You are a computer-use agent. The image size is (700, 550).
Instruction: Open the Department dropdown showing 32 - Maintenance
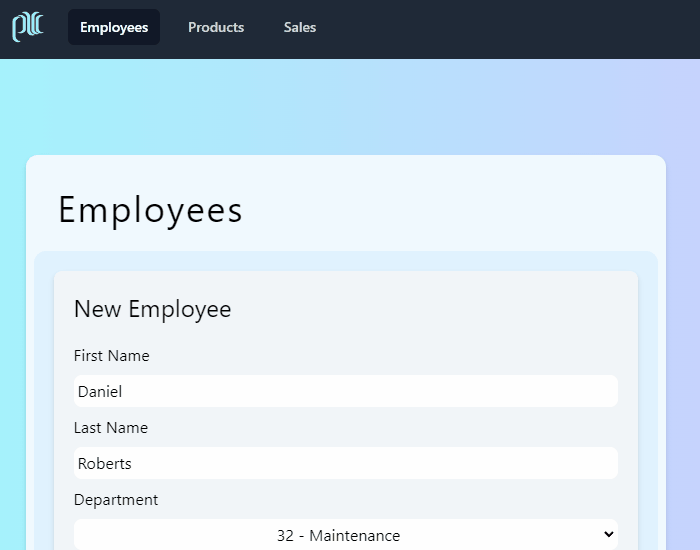[x=346, y=534]
